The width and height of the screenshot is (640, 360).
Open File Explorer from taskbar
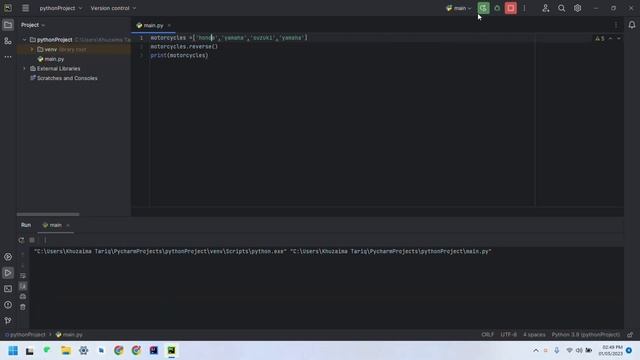(x=66, y=351)
